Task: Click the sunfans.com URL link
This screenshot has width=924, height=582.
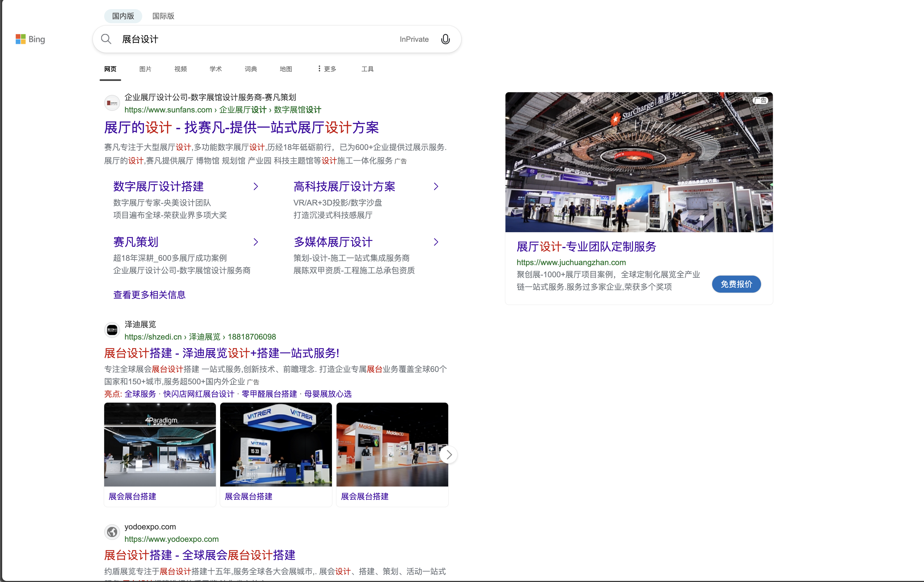Action: (223, 110)
